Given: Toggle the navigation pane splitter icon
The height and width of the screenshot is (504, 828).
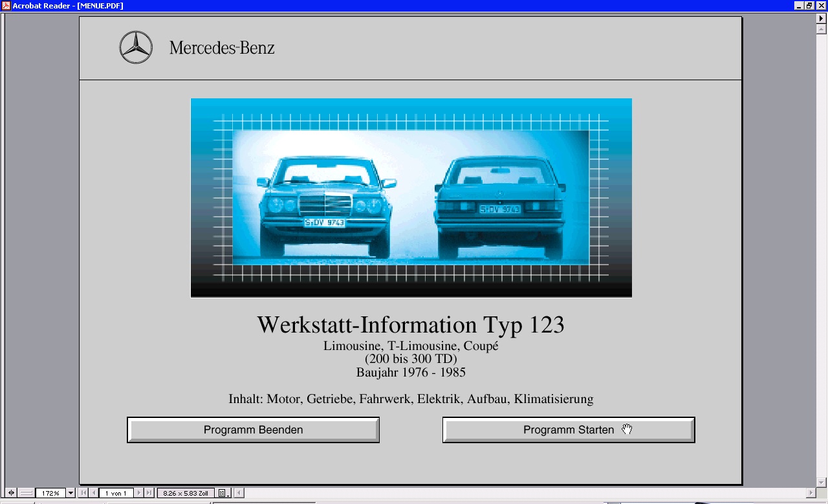Looking at the screenshot, I should (x=11, y=493).
